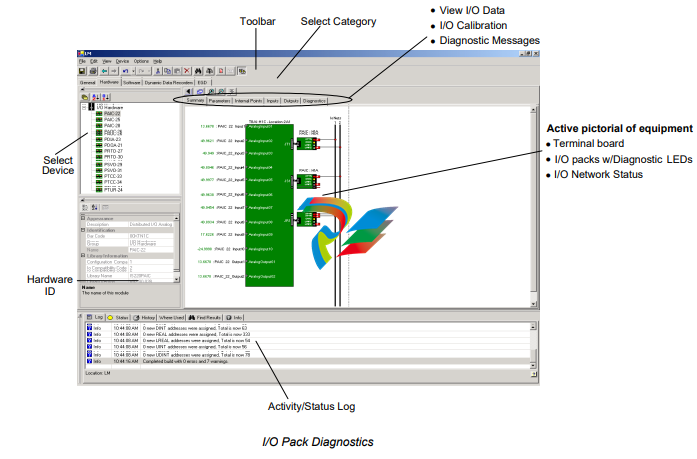Switch the log panel to the Status tab

coord(117,318)
